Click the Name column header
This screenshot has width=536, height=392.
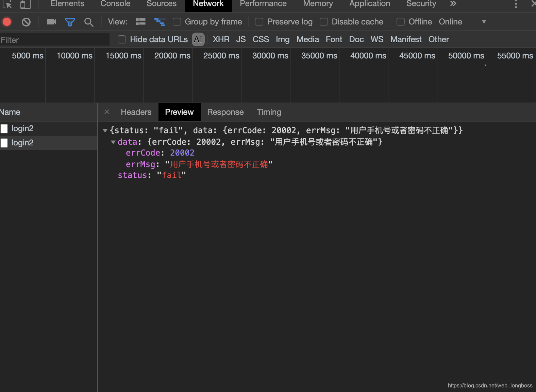pyautogui.click(x=10, y=112)
